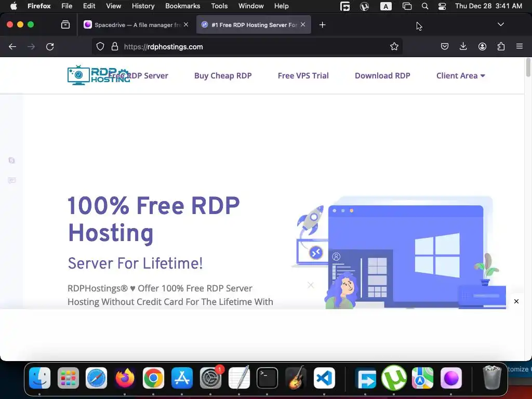Open the File menu
Screen dimensions: 532x399
[x=67, y=6]
